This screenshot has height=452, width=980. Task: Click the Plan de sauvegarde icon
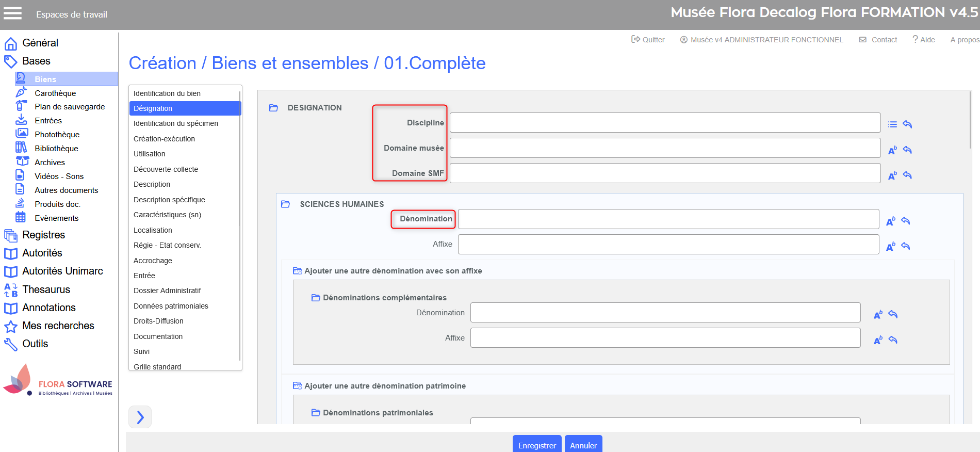(x=21, y=106)
